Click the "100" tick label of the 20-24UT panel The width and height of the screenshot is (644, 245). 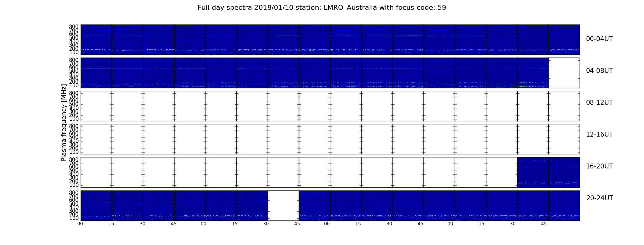(x=74, y=218)
